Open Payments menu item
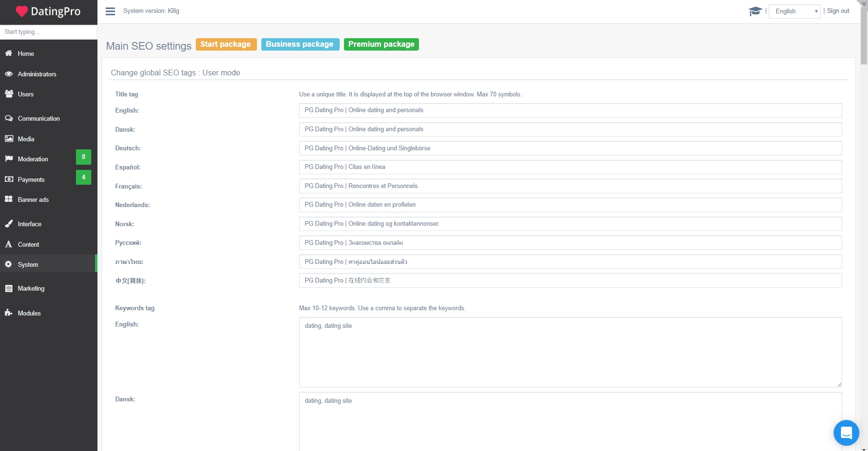 [x=31, y=179]
